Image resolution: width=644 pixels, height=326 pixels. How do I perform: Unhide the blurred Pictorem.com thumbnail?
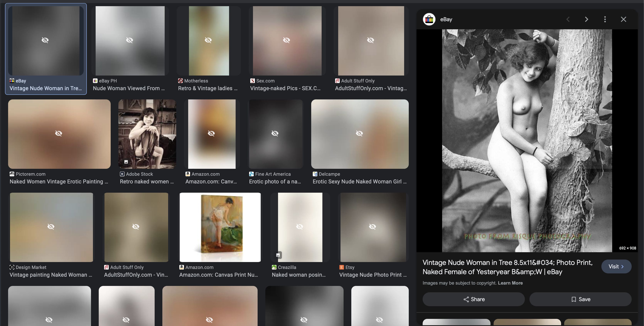(x=58, y=133)
